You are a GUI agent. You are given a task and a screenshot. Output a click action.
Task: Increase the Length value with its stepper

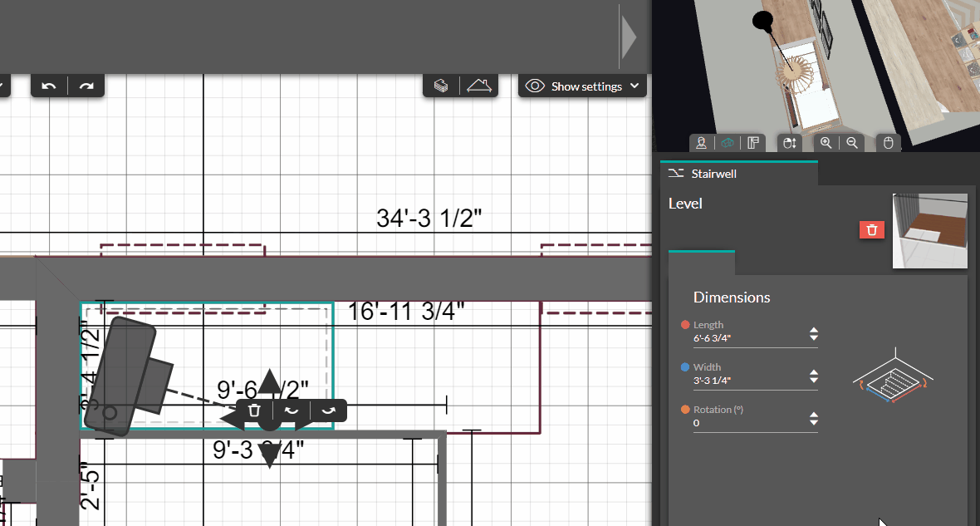812,331
